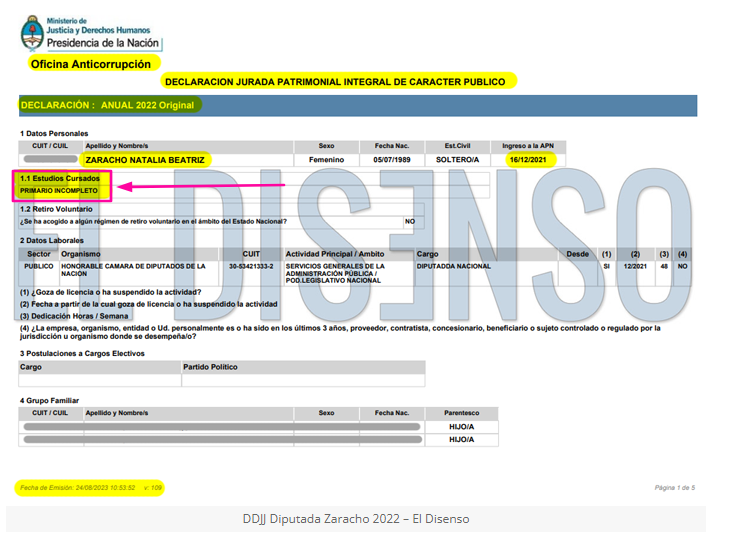Viewport: 730px width, 543px height.
Task: Click the '2 Datos Laborales' section heading
Action: [52, 240]
